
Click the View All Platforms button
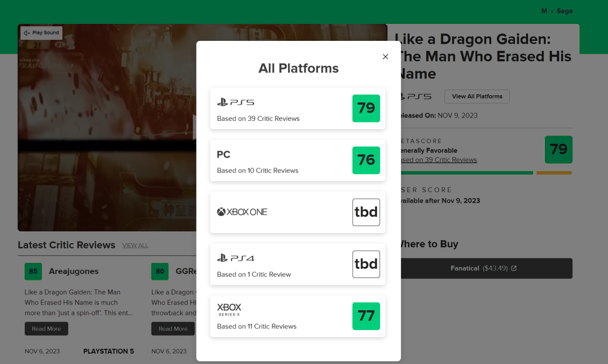click(477, 96)
